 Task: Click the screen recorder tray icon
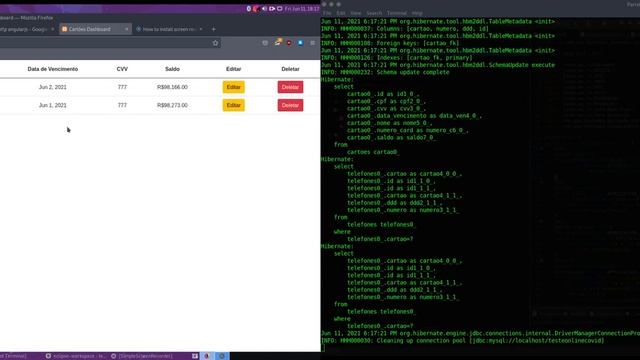tap(272, 9)
